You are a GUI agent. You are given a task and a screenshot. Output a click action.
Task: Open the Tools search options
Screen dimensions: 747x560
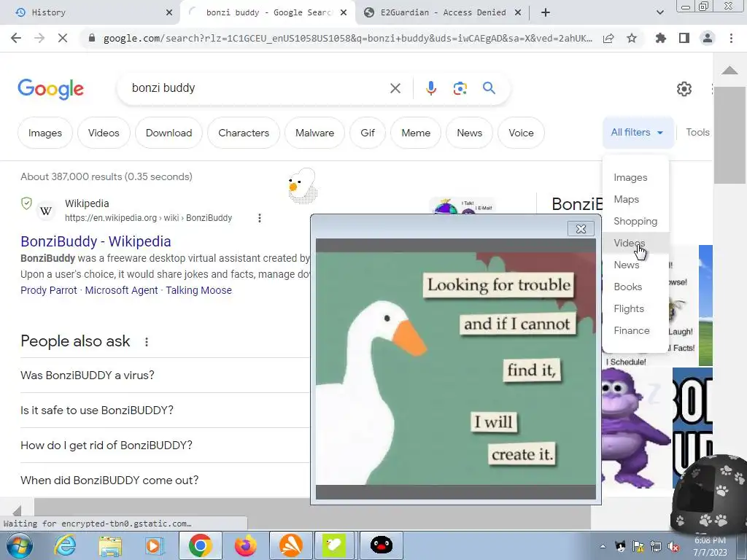click(x=697, y=133)
